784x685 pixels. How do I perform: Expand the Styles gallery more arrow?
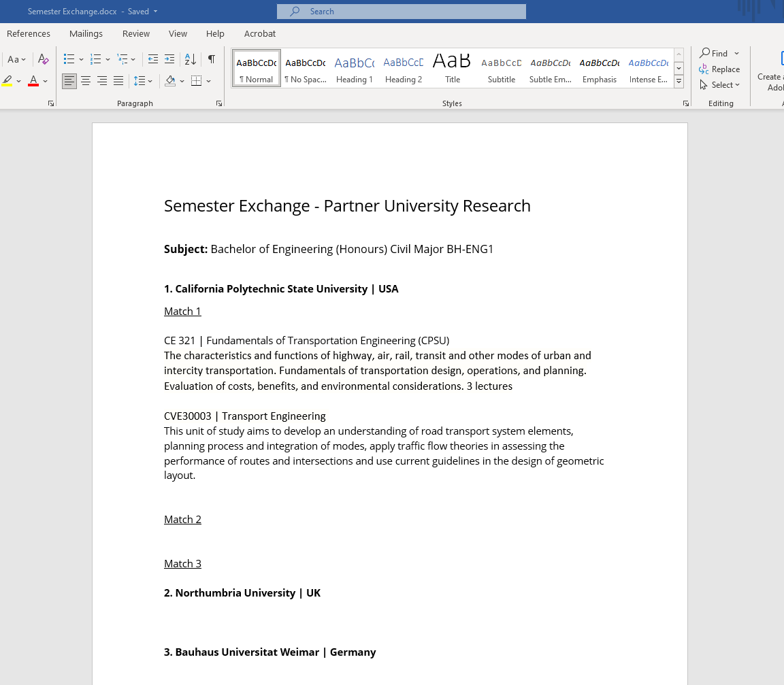[x=679, y=82]
